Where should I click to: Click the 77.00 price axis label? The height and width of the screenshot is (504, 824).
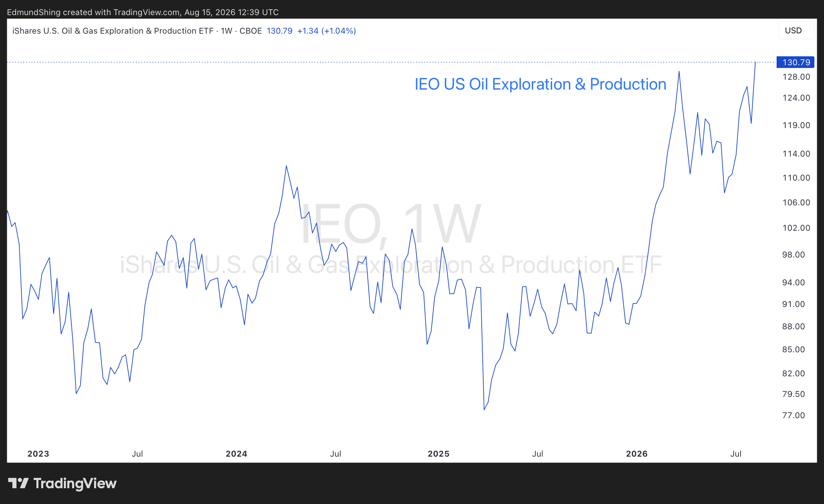[x=793, y=415]
